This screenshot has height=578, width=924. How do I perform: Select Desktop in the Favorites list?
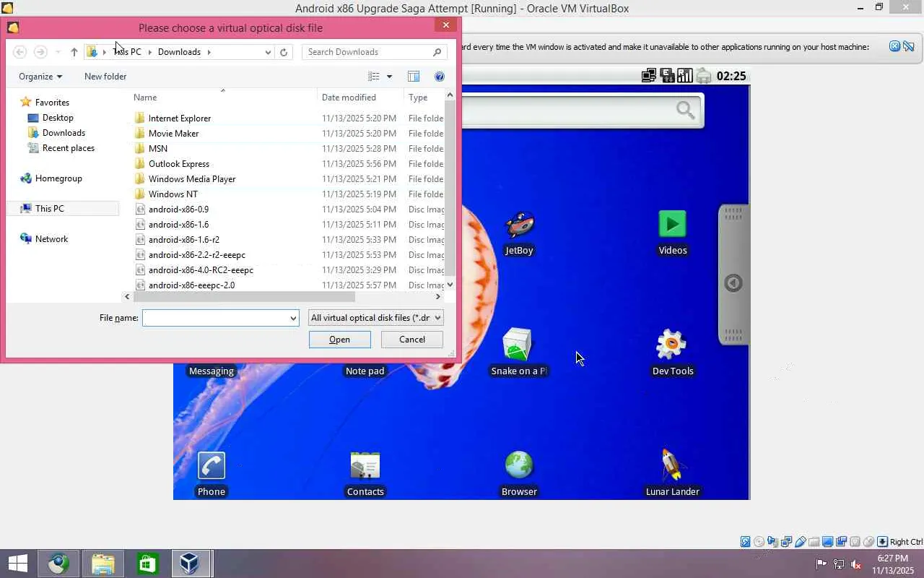click(x=58, y=118)
